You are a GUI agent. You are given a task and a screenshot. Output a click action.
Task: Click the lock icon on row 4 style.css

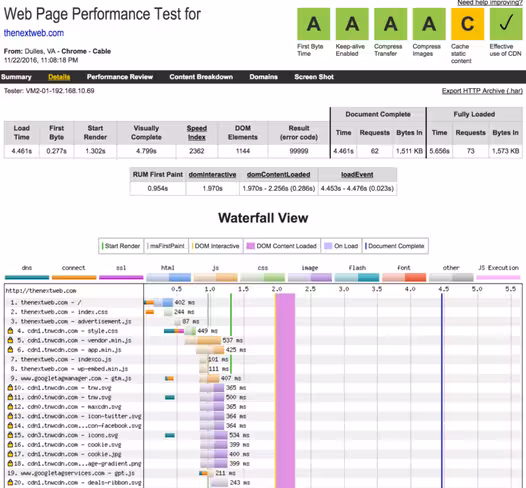(10, 331)
